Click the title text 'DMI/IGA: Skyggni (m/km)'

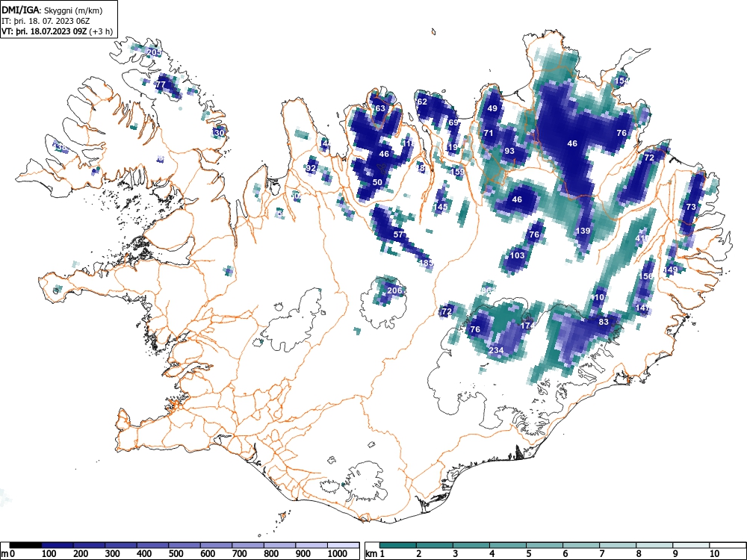coord(52,10)
